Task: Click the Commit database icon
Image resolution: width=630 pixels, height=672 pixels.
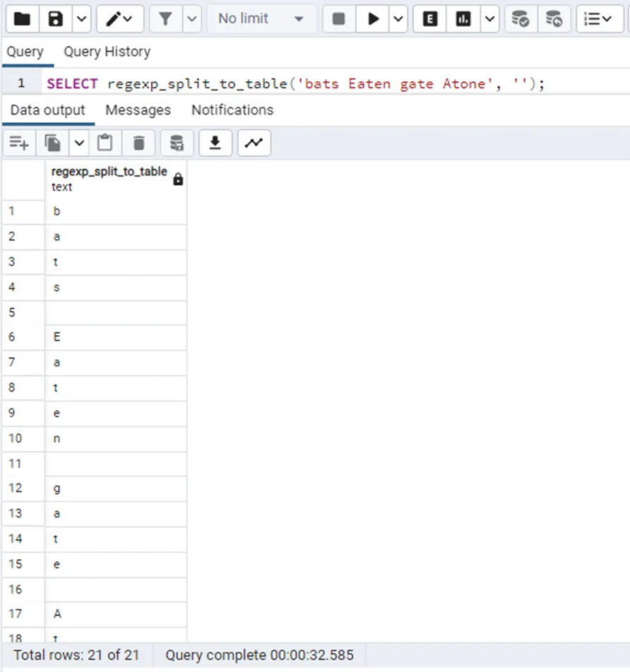Action: coord(521,19)
